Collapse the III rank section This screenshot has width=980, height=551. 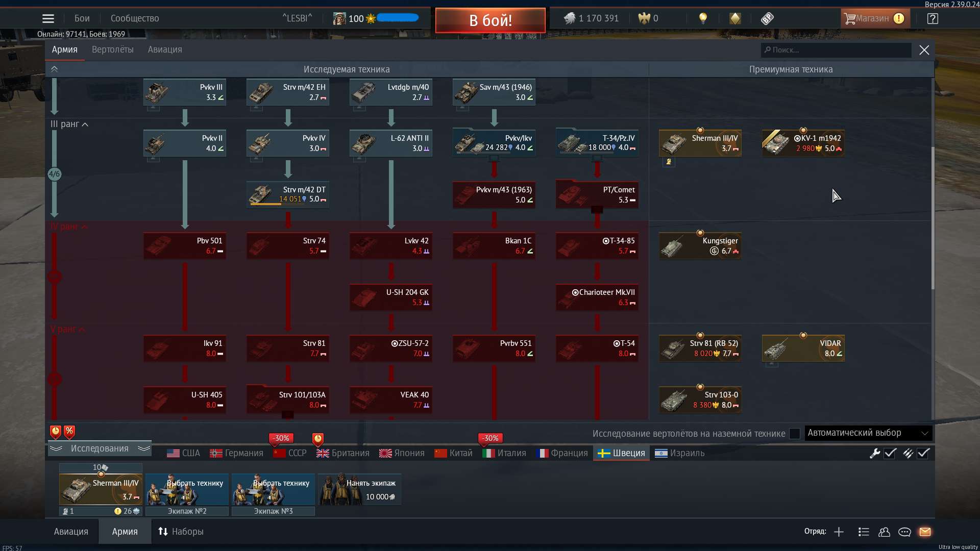pos(85,124)
